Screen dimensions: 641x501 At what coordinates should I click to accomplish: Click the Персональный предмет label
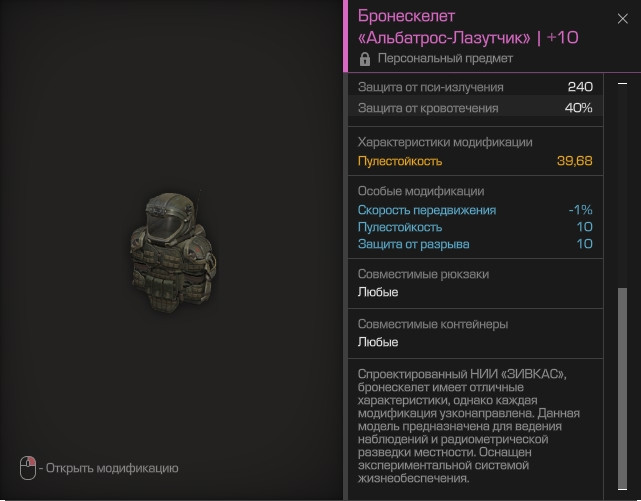tap(445, 58)
